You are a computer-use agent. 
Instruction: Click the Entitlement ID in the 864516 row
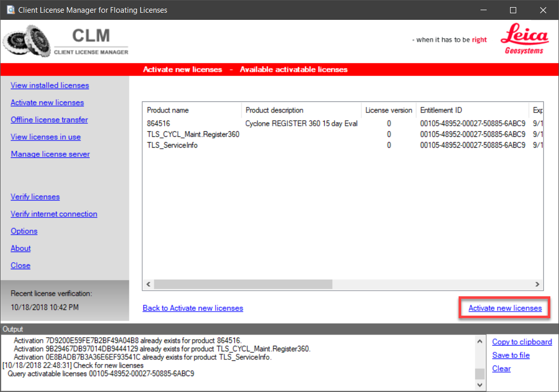coord(472,124)
